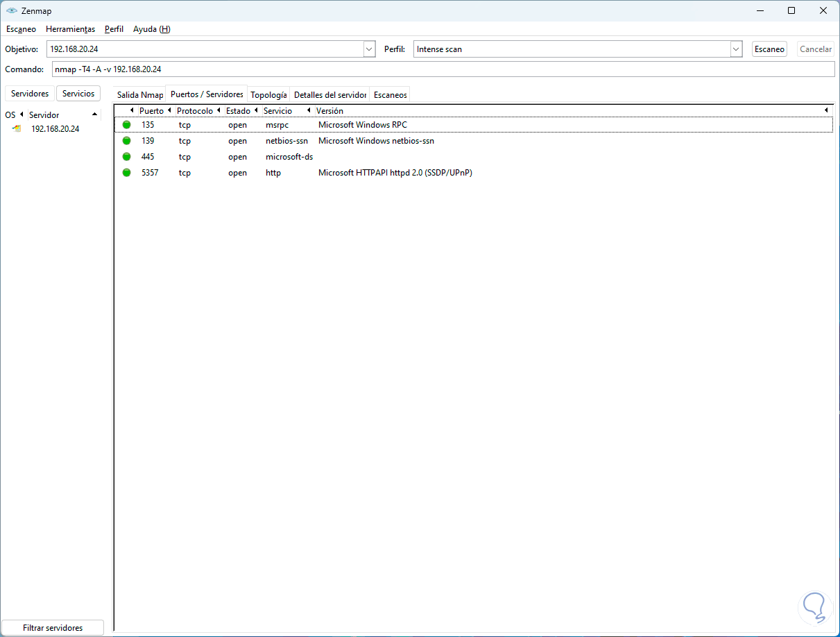Image resolution: width=840 pixels, height=637 pixels.
Task: Open the Herramientas menu
Action: [70, 29]
